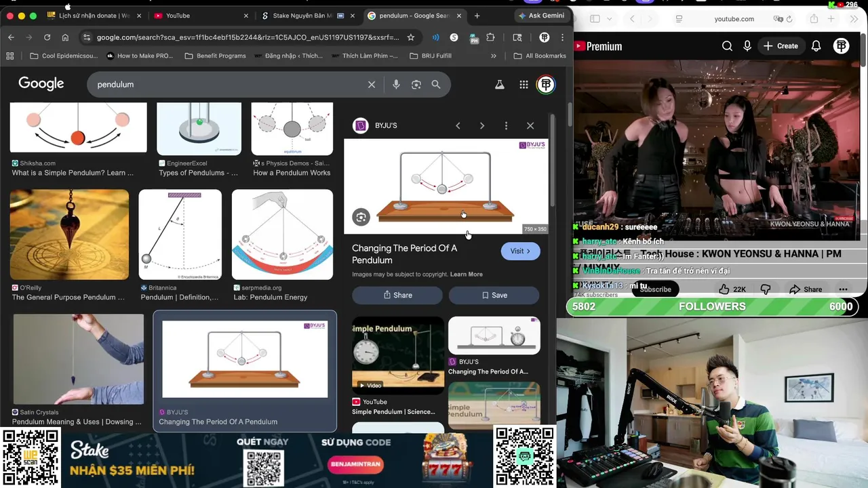Bookmark this page with star icon
Image resolution: width=868 pixels, height=488 pixels.
[x=411, y=37]
